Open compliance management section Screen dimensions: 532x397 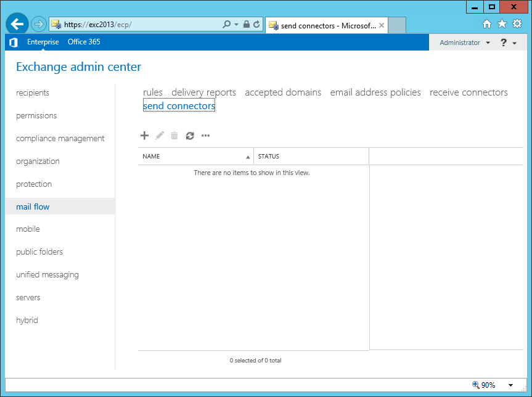click(x=60, y=139)
